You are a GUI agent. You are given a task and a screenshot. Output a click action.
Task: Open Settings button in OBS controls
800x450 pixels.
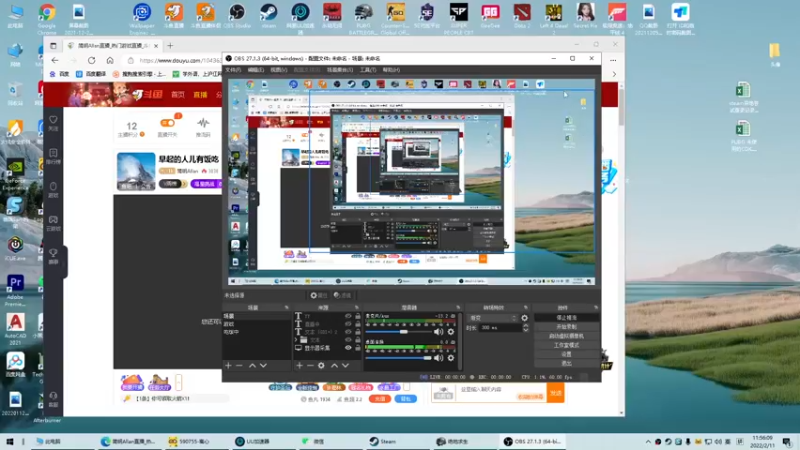566,354
